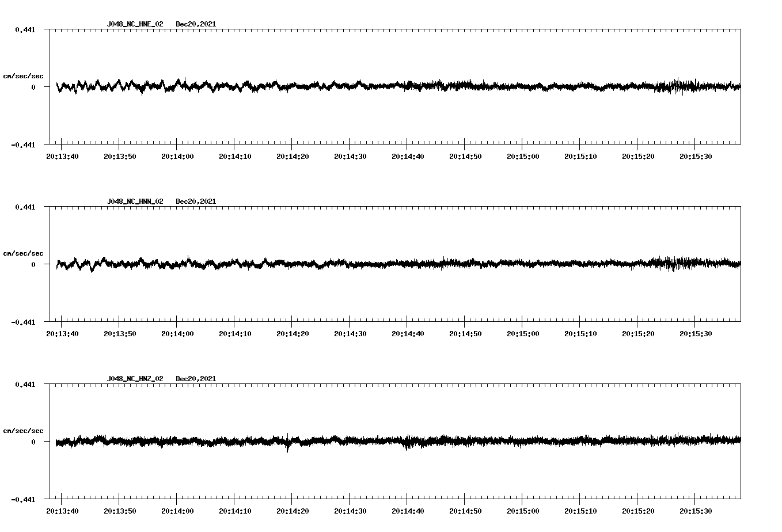The image size is (782, 532).
Task: Click Dec20,2021 date on HNZ plot
Action: [196, 379]
